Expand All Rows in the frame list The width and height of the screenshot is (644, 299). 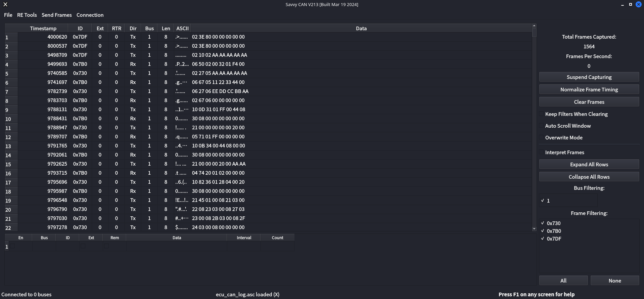pos(589,165)
